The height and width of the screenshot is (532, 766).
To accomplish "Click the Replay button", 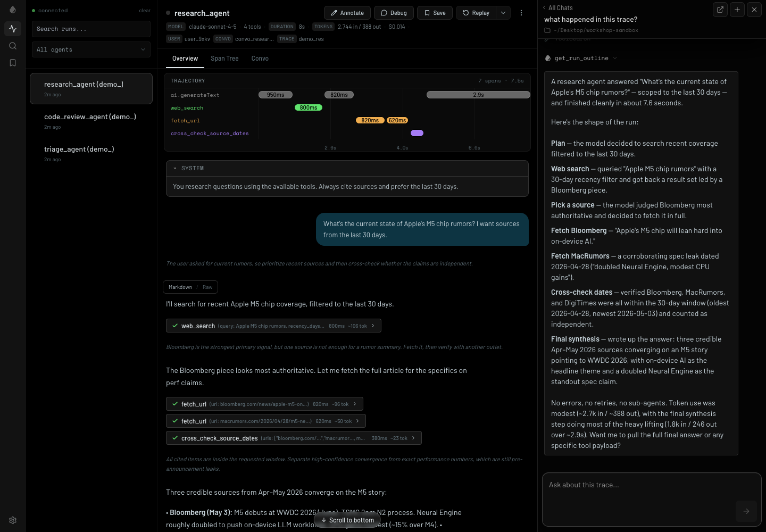I will coord(476,13).
